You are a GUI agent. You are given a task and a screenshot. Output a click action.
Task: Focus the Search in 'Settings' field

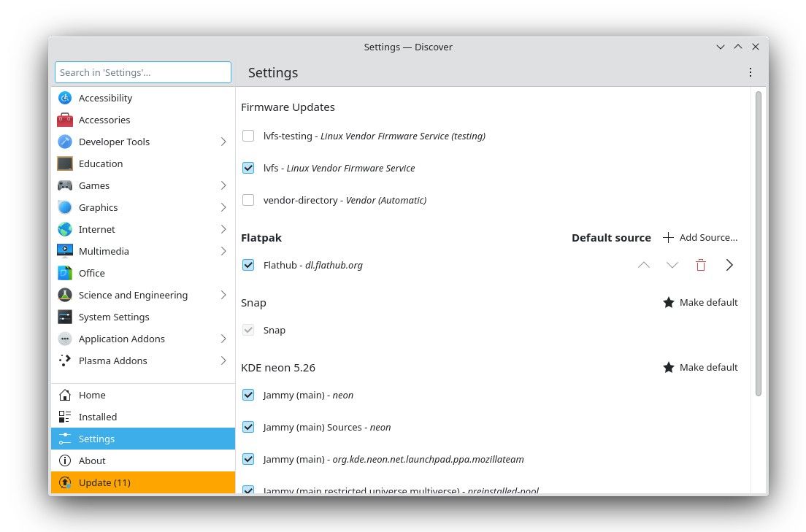click(143, 72)
